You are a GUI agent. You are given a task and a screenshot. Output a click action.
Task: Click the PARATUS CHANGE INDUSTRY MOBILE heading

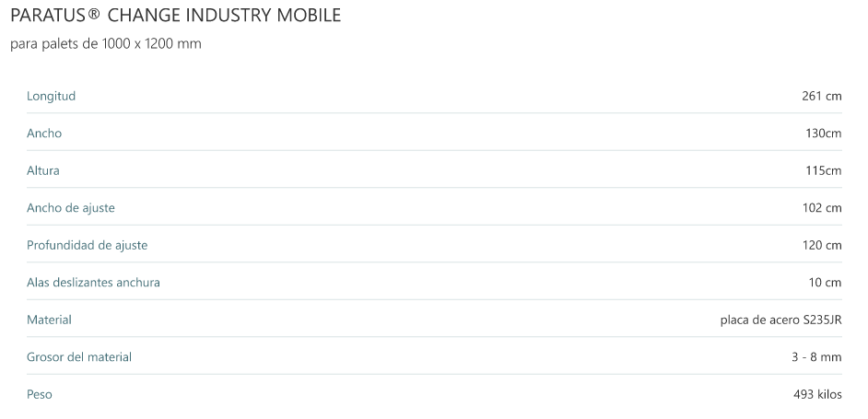coord(175,16)
